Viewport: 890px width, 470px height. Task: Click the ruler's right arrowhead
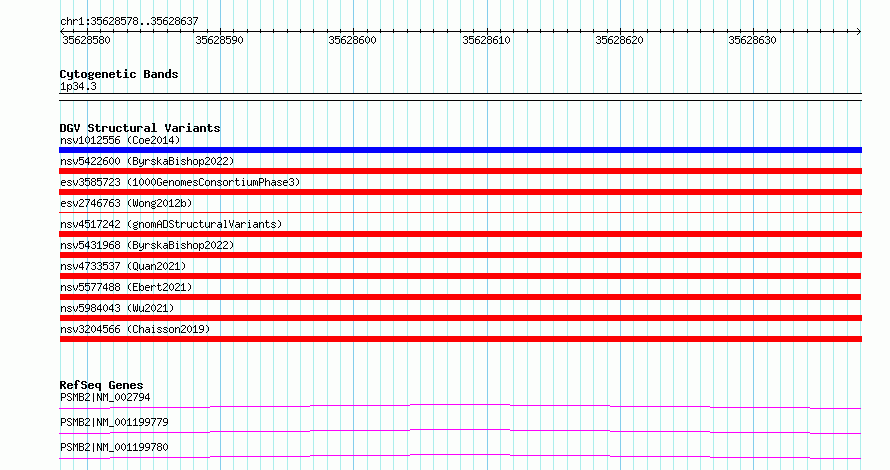[859, 32]
